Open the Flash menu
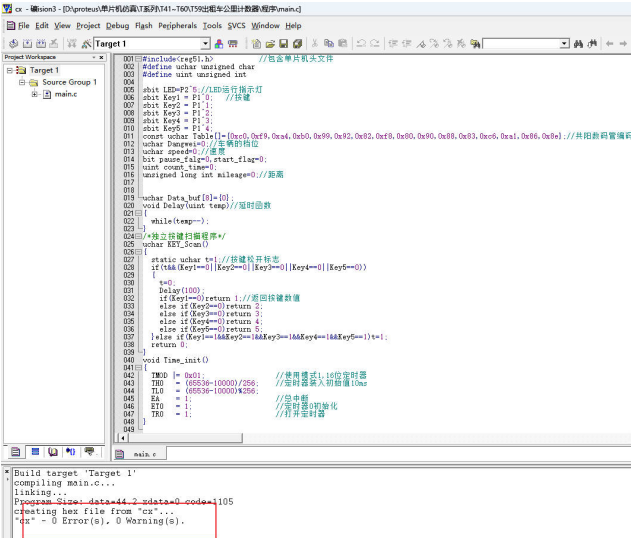Viewport: 640px width, 538px height. (144, 26)
